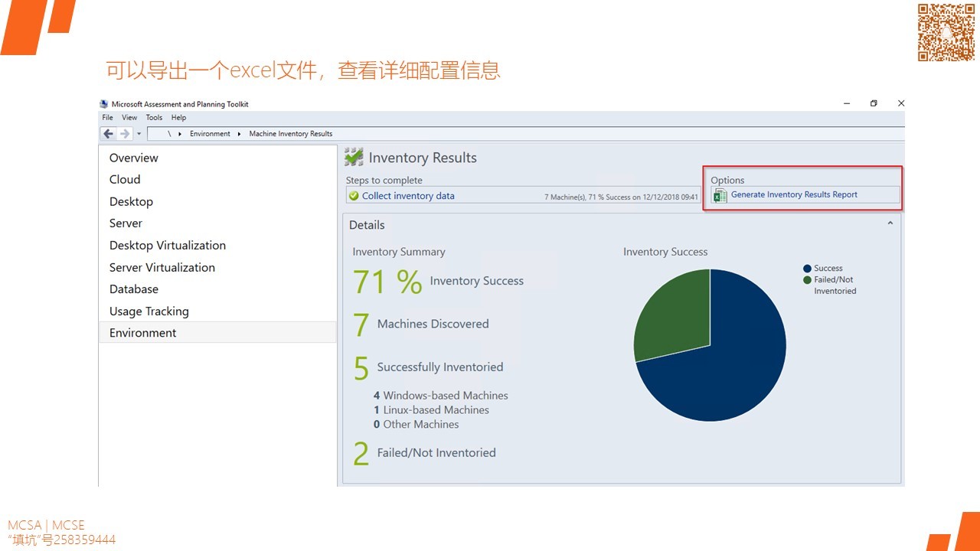
Task: Open the View menu
Action: click(129, 118)
